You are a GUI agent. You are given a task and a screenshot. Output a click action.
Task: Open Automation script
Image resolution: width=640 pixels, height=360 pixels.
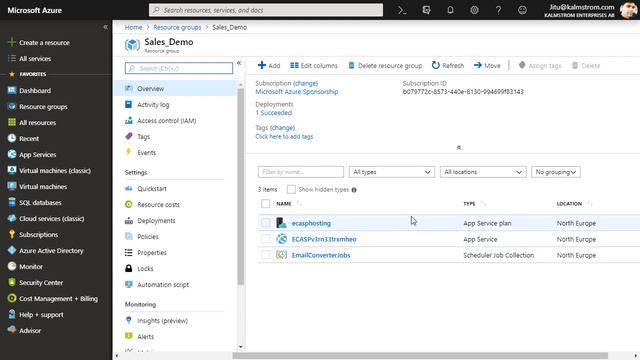tap(163, 284)
